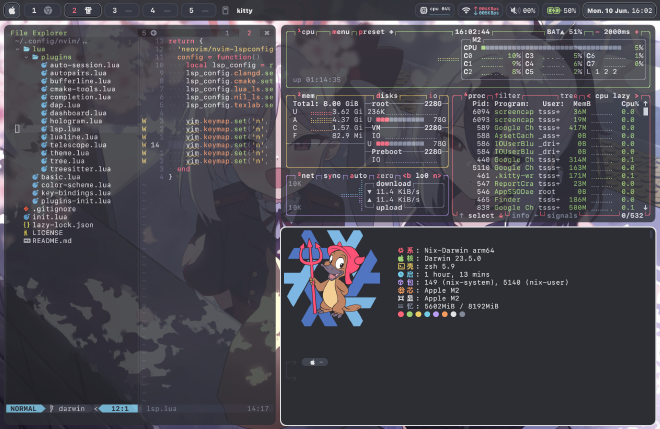Click the upload arrow in btop net box
660x429 pixels.
click(370, 200)
